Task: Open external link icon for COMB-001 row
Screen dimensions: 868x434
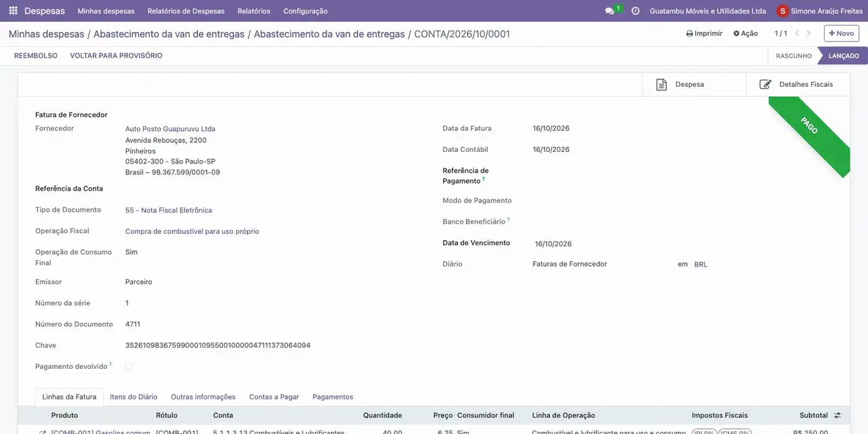Action: tap(43, 433)
